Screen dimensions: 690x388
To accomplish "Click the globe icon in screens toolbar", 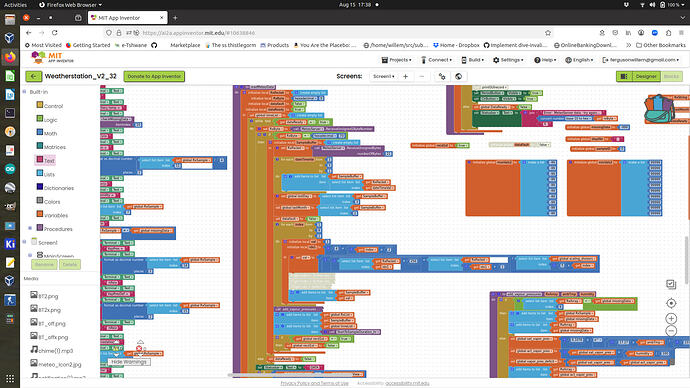I will pos(459,76).
